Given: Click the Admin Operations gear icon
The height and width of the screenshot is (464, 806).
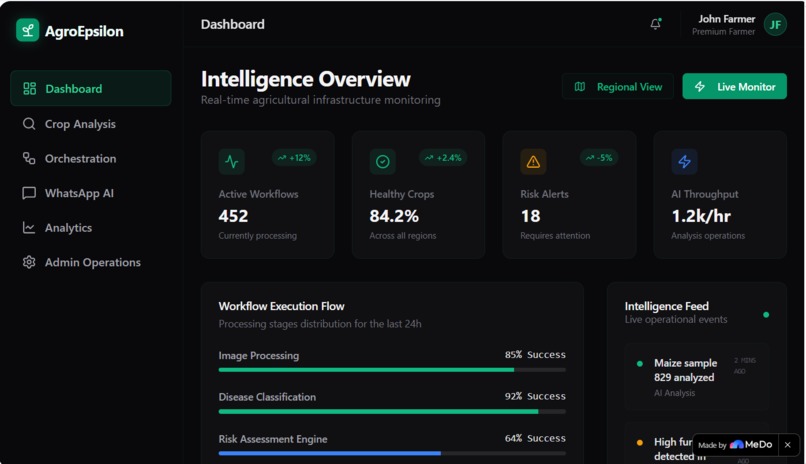Looking at the screenshot, I should pyautogui.click(x=29, y=262).
